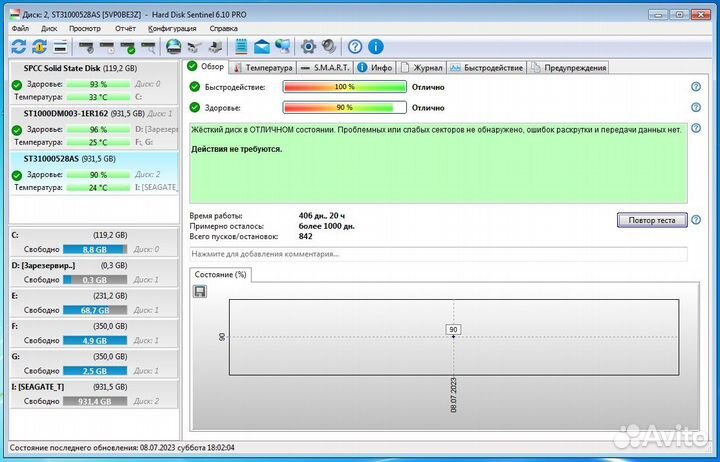Open the Файл menu
720x462 pixels.
point(20,28)
